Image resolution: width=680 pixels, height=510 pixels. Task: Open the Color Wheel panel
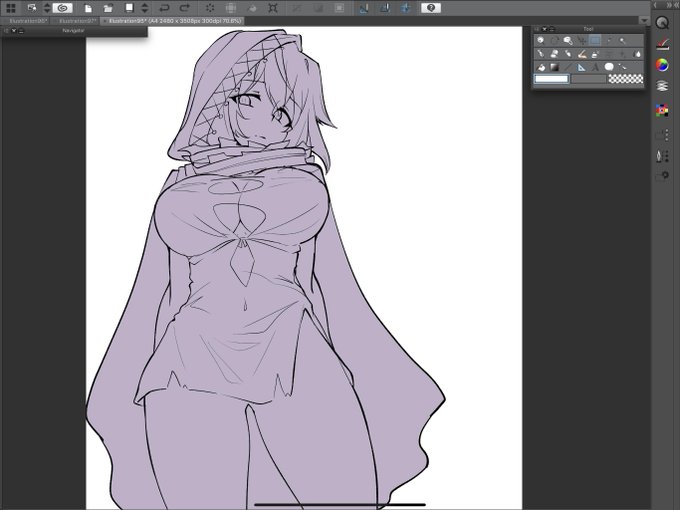[662, 65]
